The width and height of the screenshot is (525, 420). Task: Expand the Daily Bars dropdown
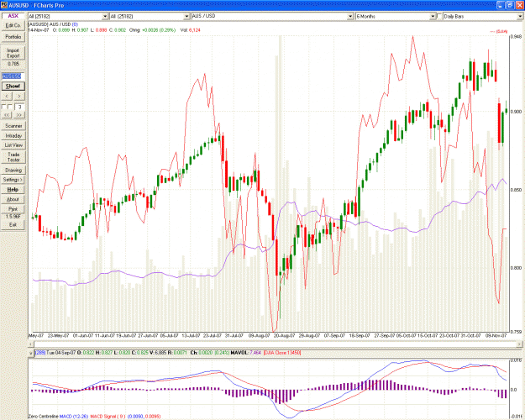(x=521, y=17)
